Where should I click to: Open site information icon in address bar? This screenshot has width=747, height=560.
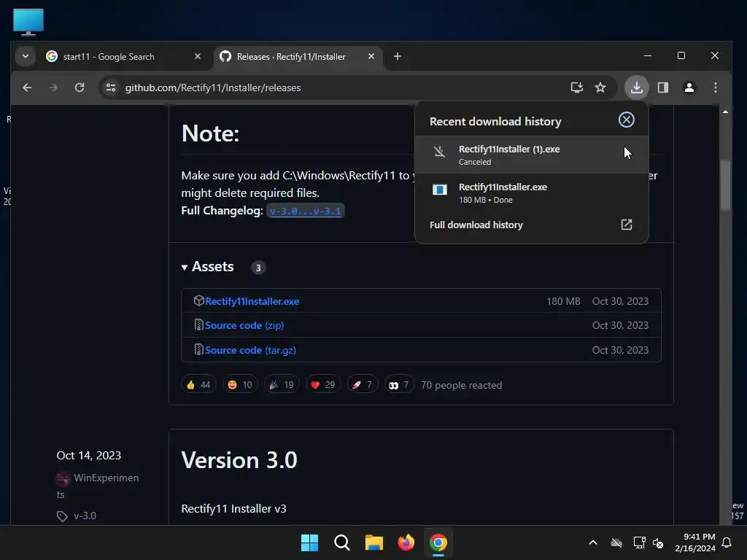111,87
